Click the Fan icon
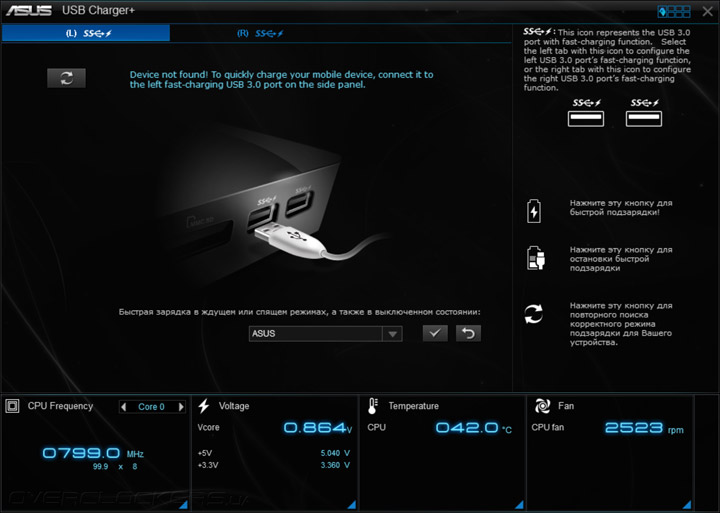Screen dimensions: 720x513 542,406
